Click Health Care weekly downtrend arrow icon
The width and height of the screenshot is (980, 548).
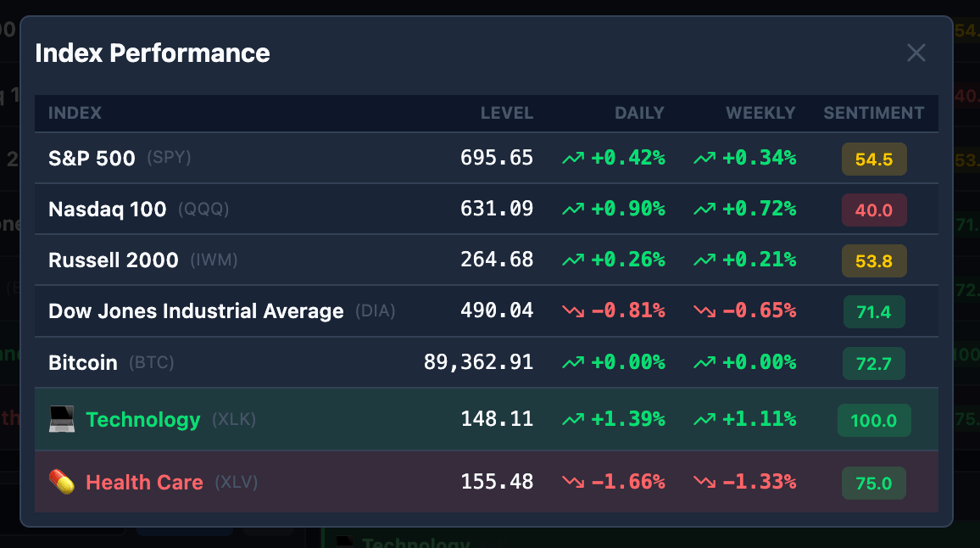coord(704,482)
